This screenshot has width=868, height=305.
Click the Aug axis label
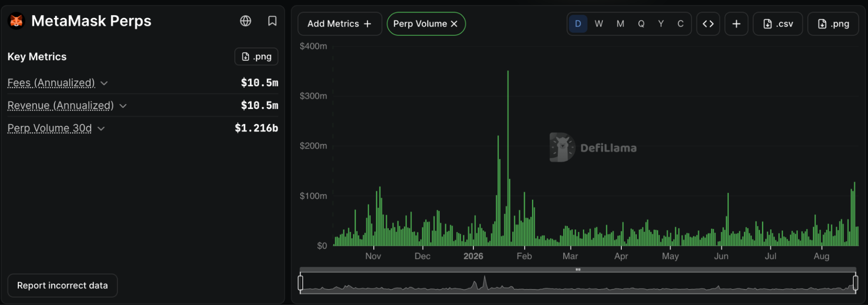point(822,256)
